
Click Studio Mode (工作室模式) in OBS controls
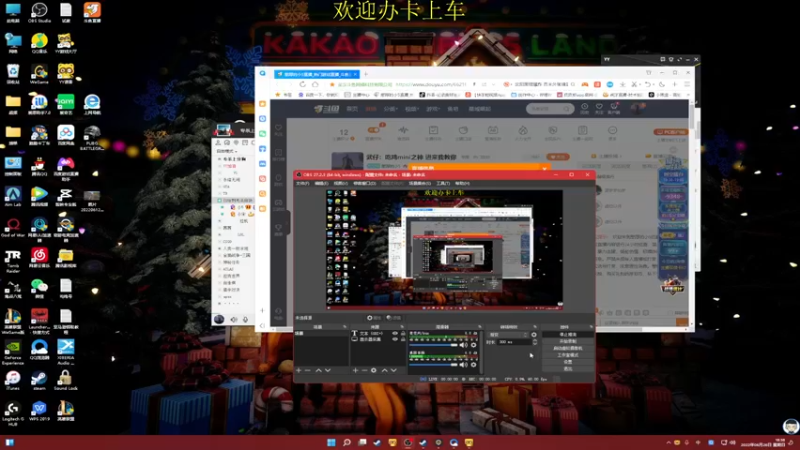click(568, 355)
